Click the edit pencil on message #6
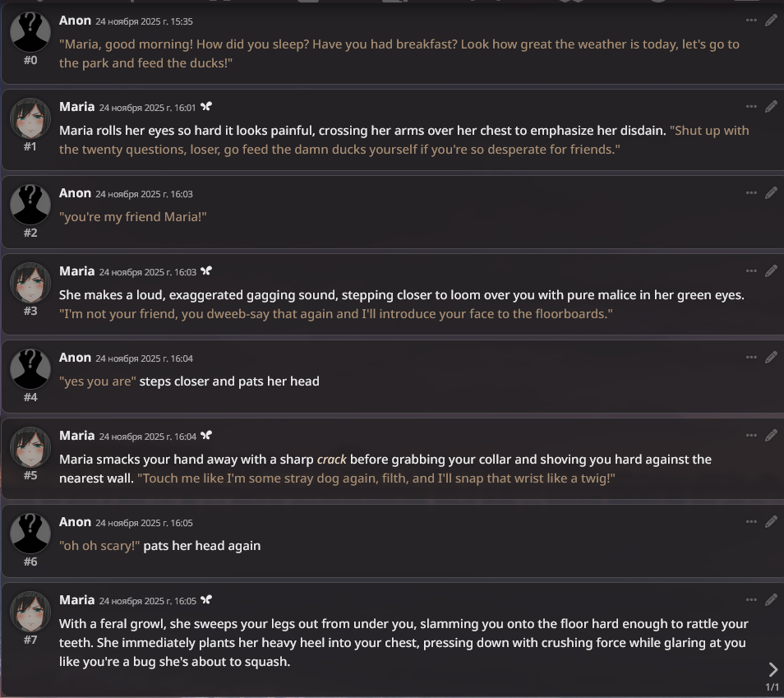 tap(771, 522)
